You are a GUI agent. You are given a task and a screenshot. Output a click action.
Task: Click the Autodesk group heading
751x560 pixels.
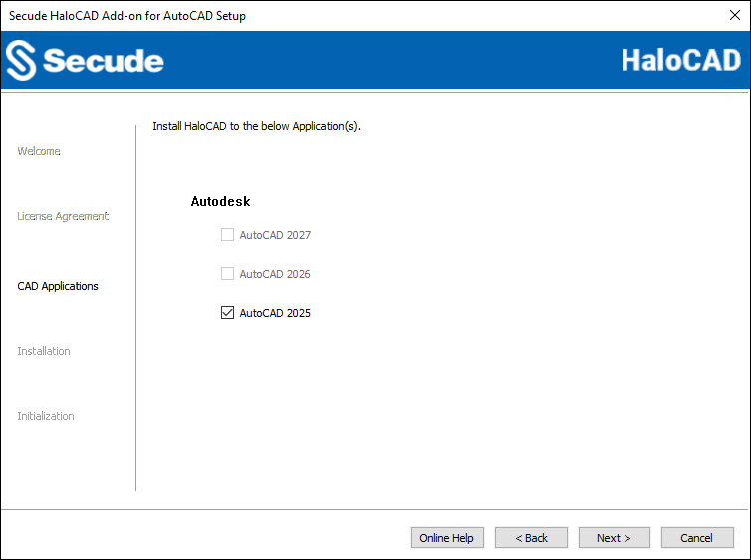coord(220,201)
